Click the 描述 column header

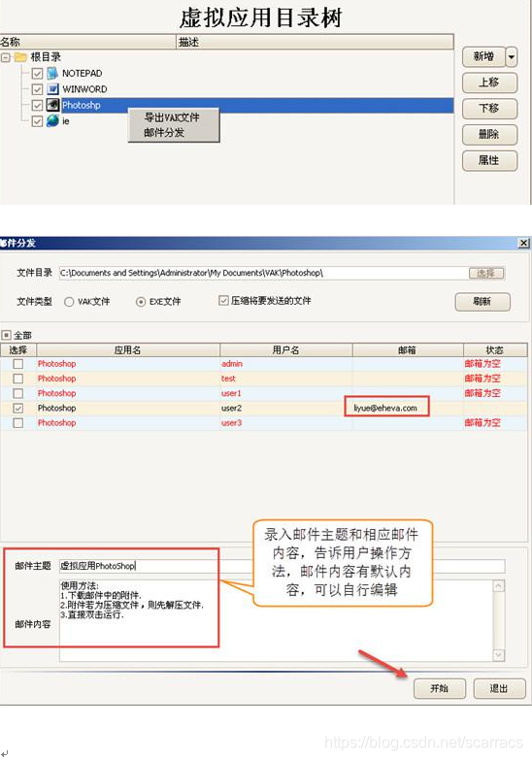(x=315, y=42)
